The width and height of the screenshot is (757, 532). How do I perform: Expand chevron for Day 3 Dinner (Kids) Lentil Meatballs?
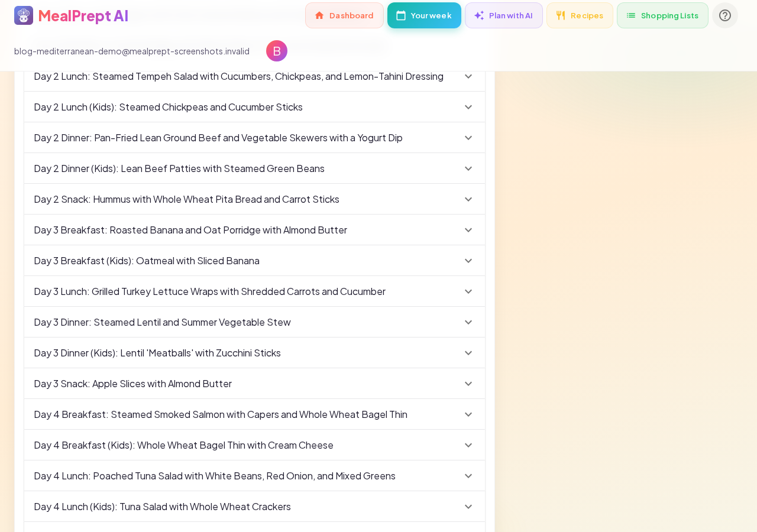tap(468, 353)
